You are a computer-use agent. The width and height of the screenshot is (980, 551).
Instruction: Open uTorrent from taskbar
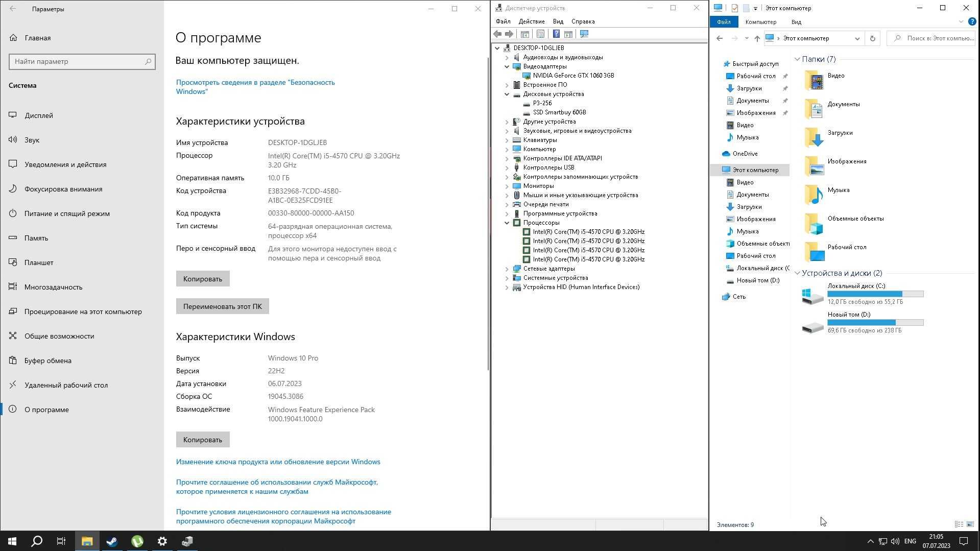pos(137,541)
